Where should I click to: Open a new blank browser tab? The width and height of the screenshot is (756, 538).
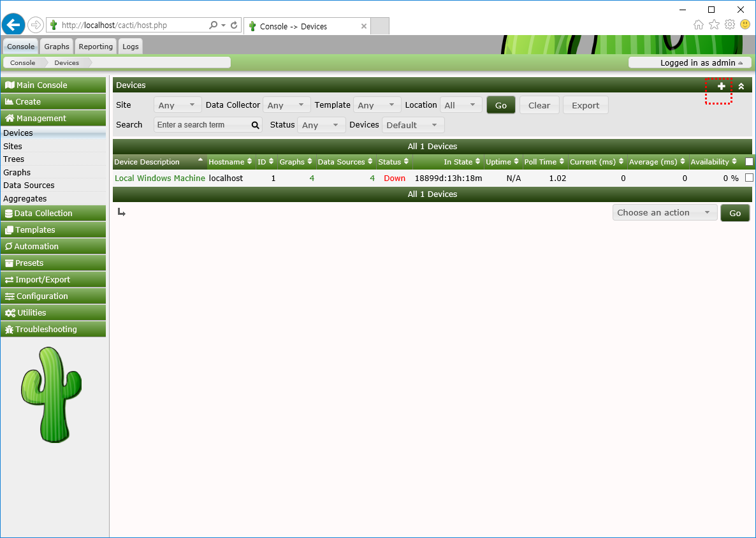[x=380, y=26]
